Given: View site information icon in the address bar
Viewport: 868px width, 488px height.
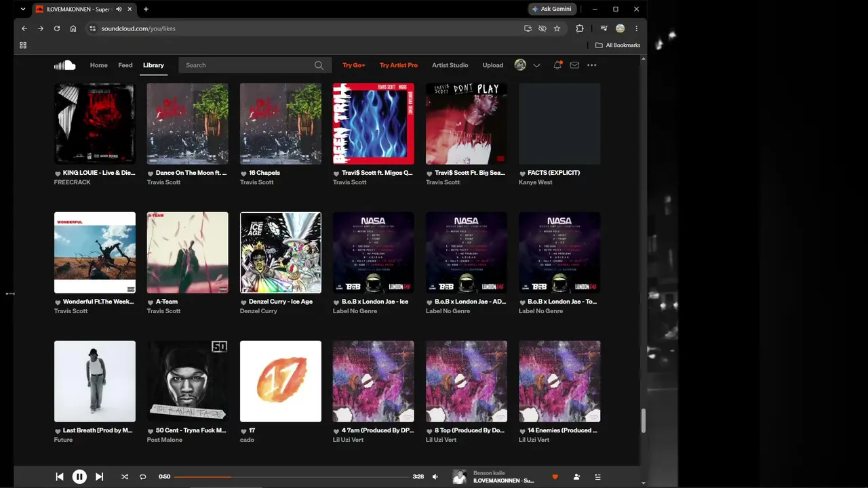Looking at the screenshot, I should (92, 28).
